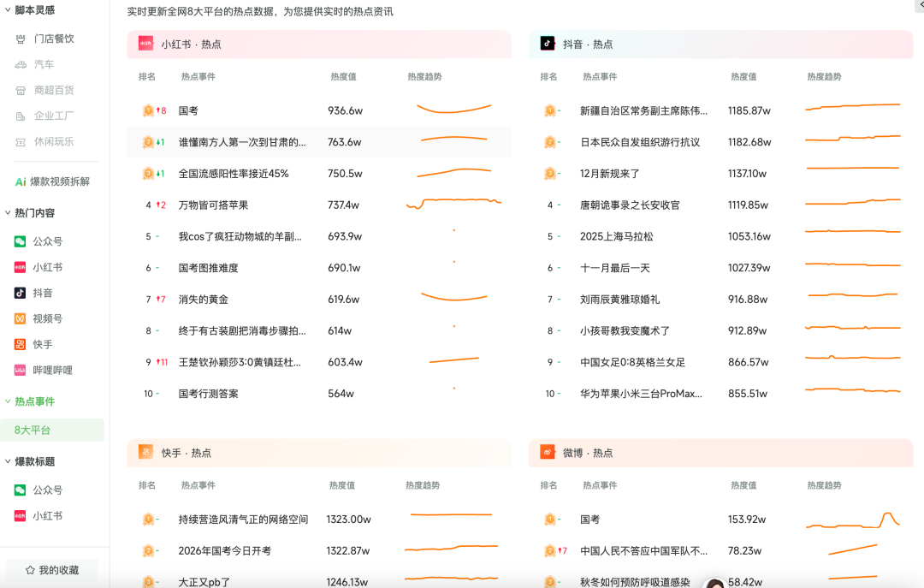
Task: Click the 商超百货 shop icon
Action: (21, 90)
